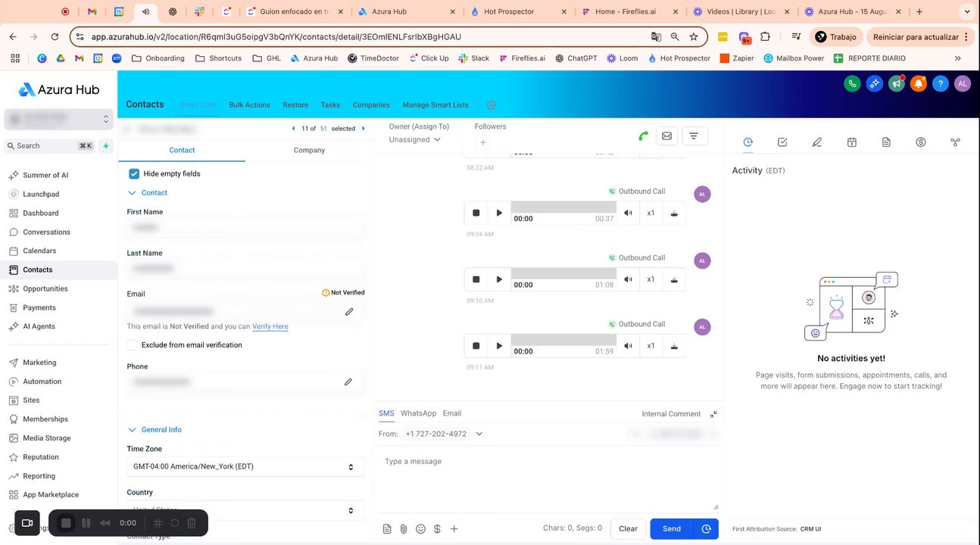
Task: Open the Appointments calendar tab icon
Action: click(x=851, y=142)
